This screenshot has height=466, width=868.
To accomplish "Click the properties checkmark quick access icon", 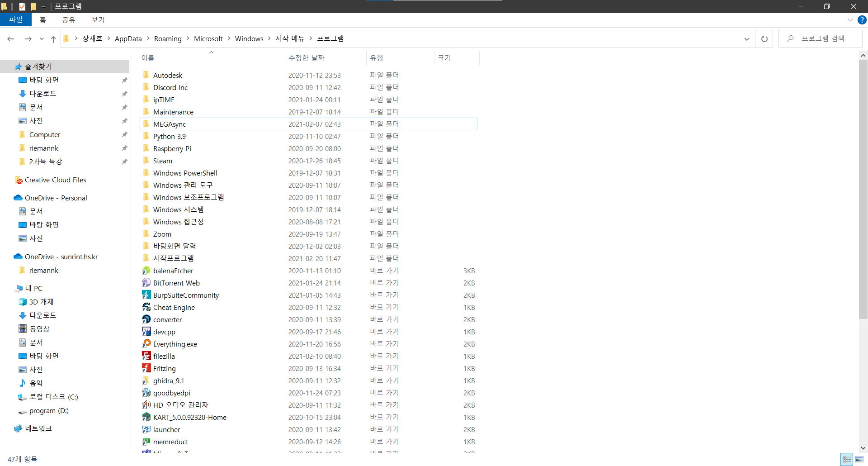I will point(22,7).
